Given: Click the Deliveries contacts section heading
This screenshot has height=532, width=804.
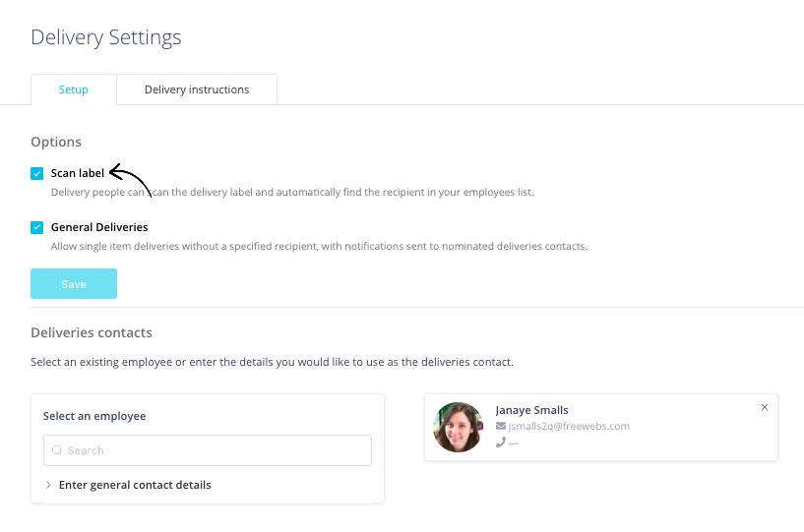Looking at the screenshot, I should (x=92, y=332).
